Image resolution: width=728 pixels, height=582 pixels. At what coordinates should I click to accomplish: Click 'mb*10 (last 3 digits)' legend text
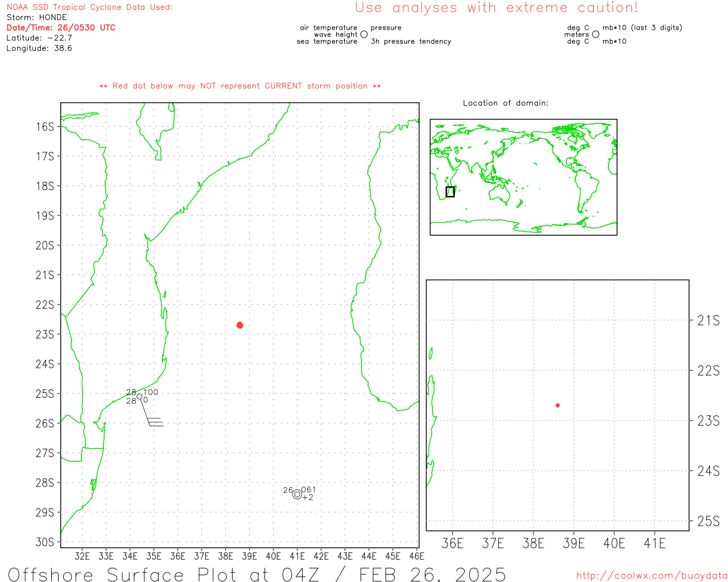pos(642,27)
